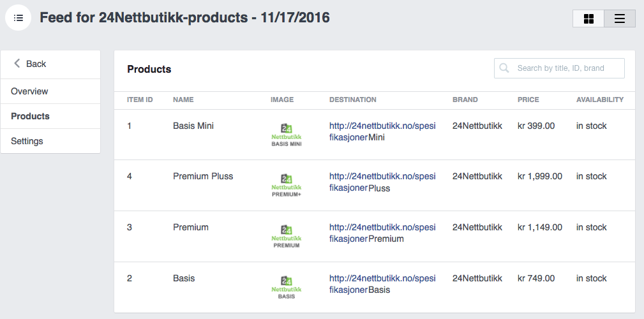Follow the Basis Mini destination link

[382, 131]
